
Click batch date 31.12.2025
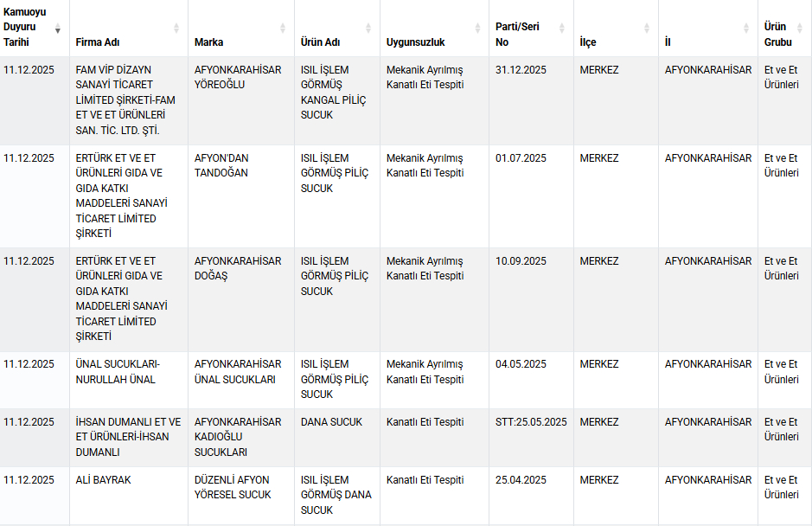(x=521, y=70)
